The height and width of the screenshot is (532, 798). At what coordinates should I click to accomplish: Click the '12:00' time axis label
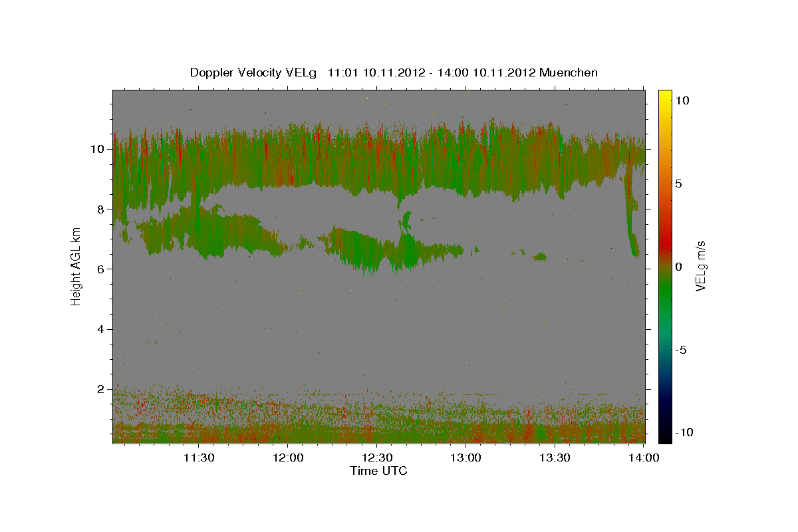coord(287,458)
